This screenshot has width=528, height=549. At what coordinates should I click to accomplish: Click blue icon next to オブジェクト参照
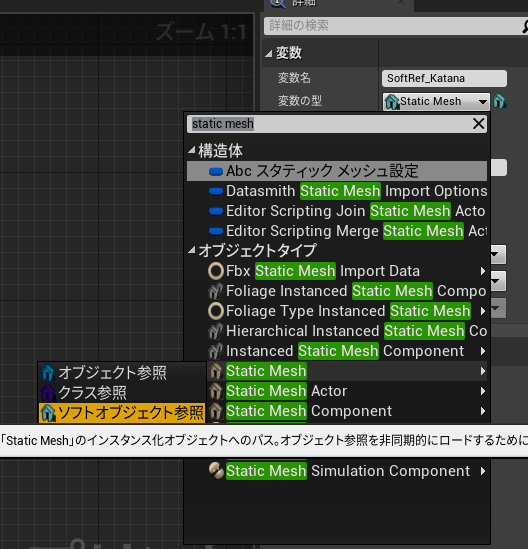[48, 373]
